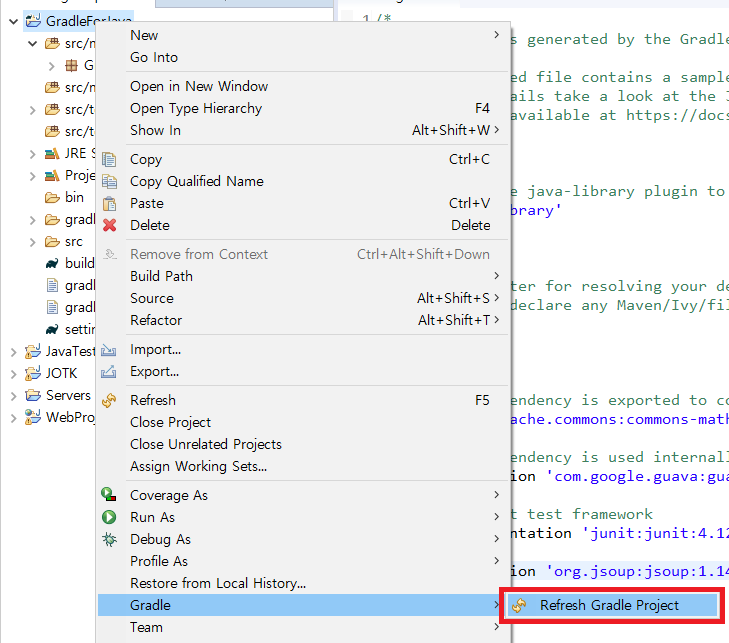Click the Import icon in menu
This screenshot has height=643, width=729.
coord(109,350)
